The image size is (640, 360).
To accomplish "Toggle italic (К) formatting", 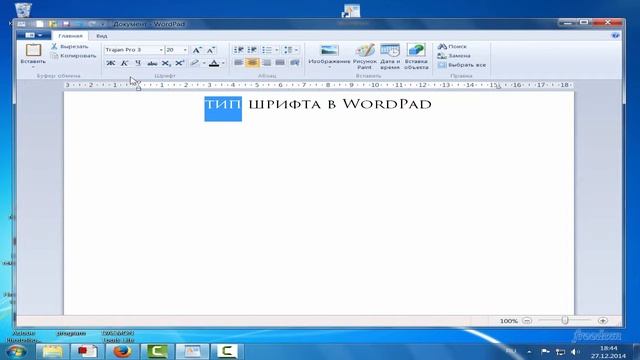I will point(124,63).
